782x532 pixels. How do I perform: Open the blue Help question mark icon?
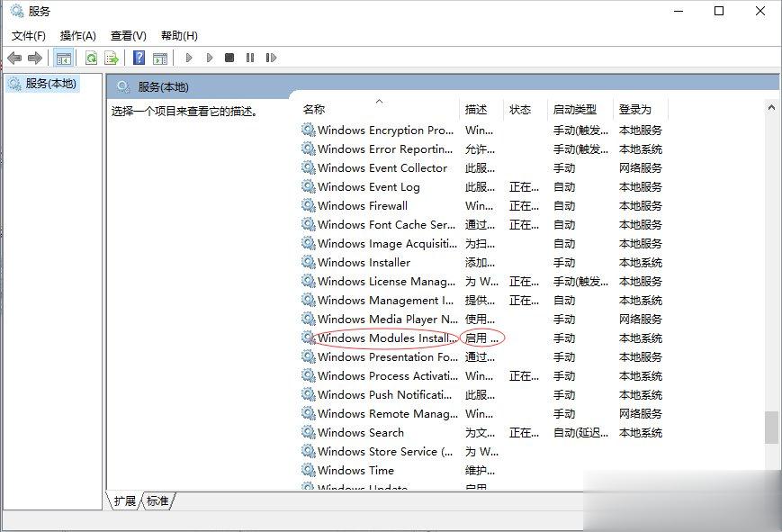[139, 58]
